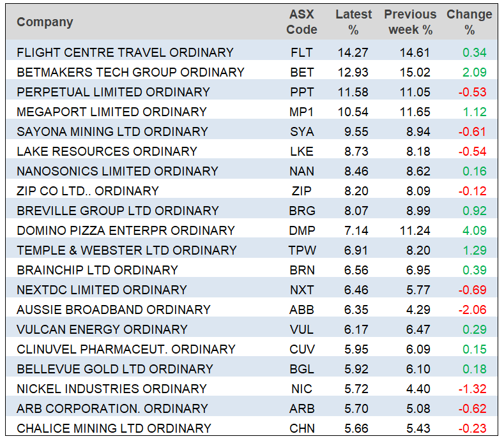Select FLIGHT CENTRE TRAVEL ORDINARY company name

click(x=125, y=52)
